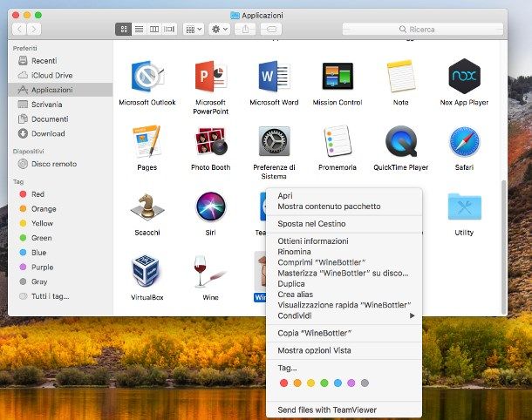The width and height of the screenshot is (532, 420).
Task: Click the Finder vertical scrollbar
Action: 504,247
